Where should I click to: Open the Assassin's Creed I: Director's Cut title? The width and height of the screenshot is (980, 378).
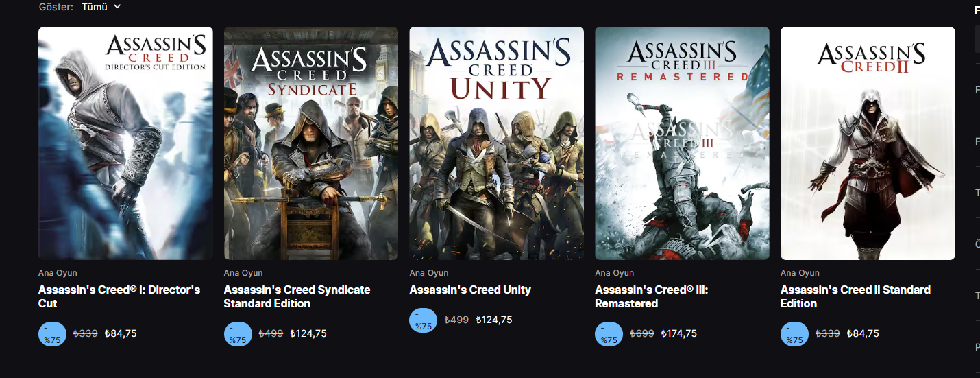[x=119, y=296]
